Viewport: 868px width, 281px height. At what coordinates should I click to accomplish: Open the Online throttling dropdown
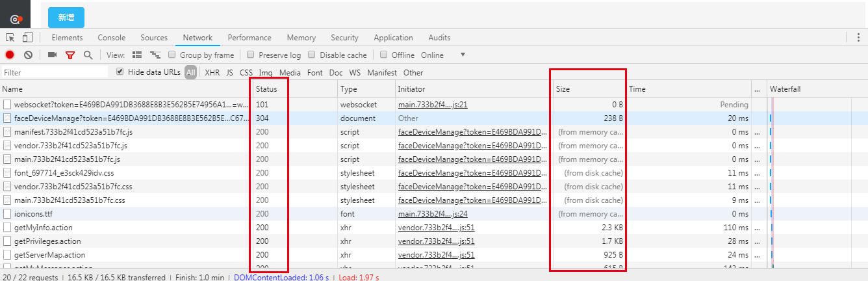tap(443, 55)
